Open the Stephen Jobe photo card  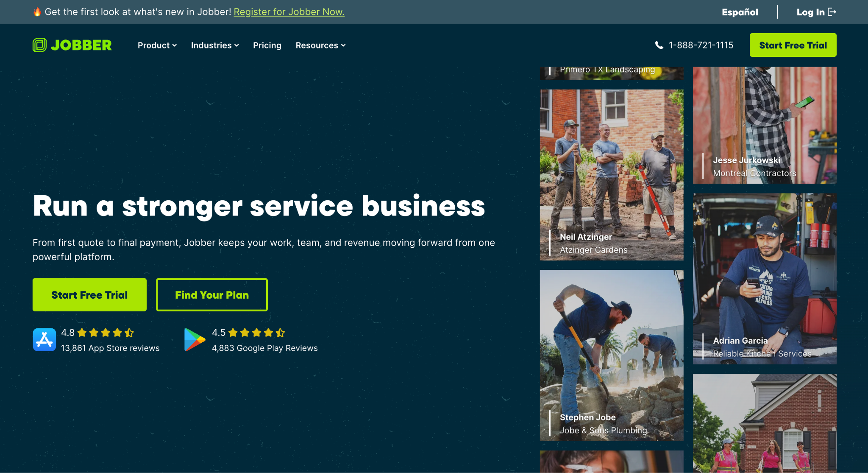click(x=612, y=355)
